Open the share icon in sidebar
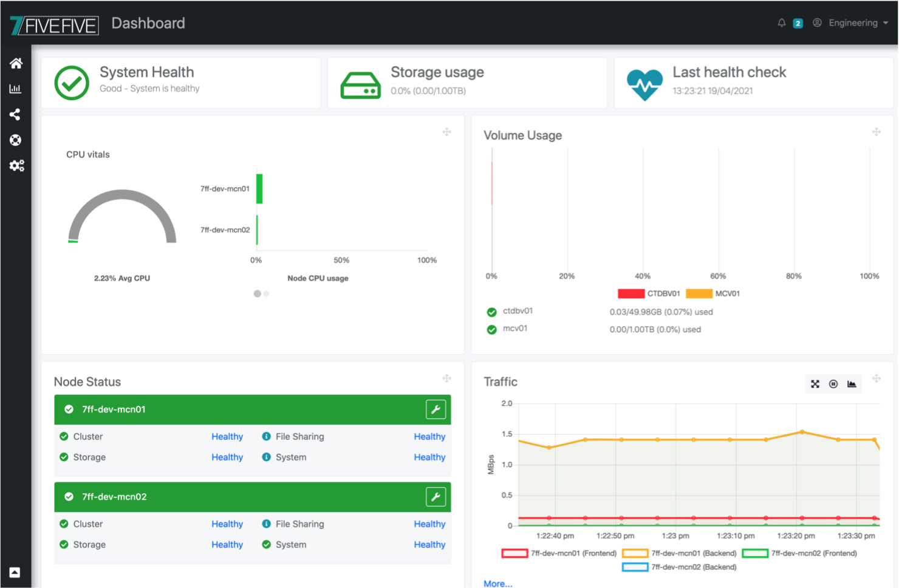 tap(15, 114)
